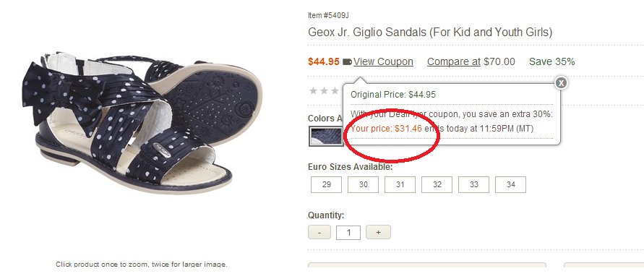Click the Compare at link
This screenshot has width=644, height=279.
coord(454,61)
